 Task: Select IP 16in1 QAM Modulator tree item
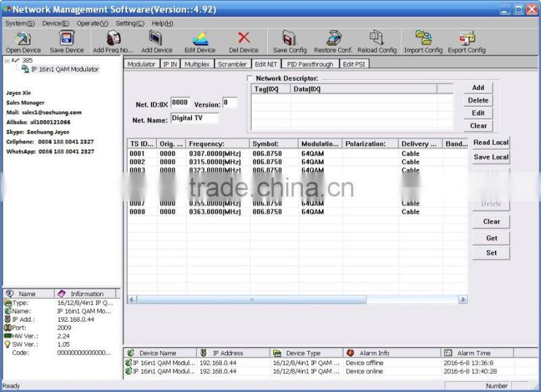point(64,69)
